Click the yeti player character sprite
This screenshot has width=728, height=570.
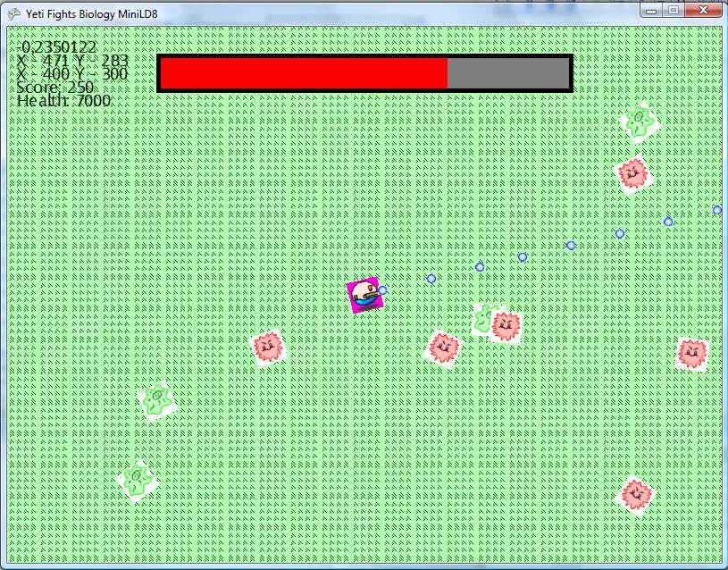(365, 295)
